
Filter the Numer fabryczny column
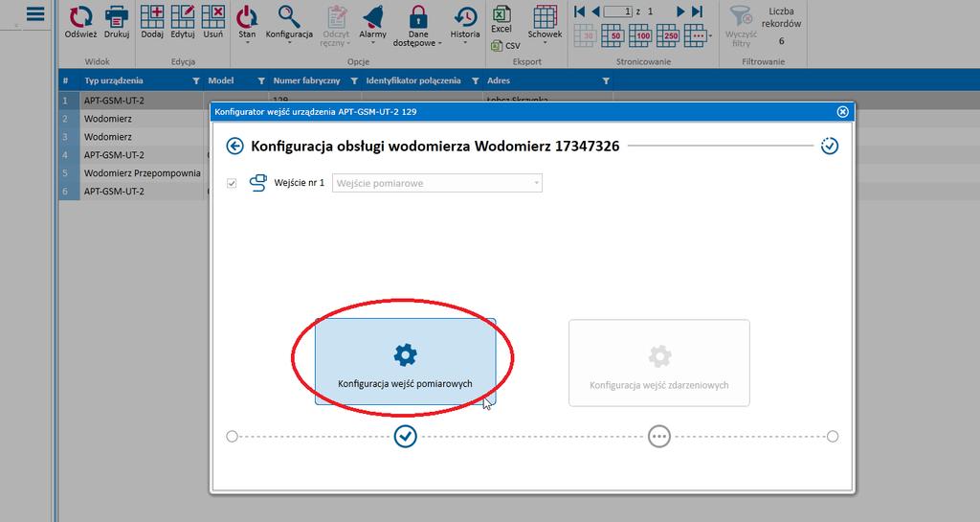[x=354, y=80]
